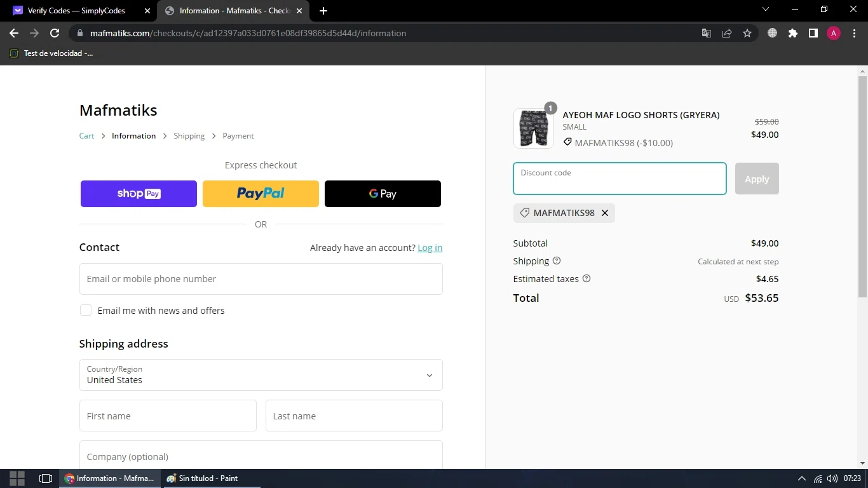The image size is (868, 488).
Task: Click the Information breadcrumb step
Action: [x=133, y=136]
